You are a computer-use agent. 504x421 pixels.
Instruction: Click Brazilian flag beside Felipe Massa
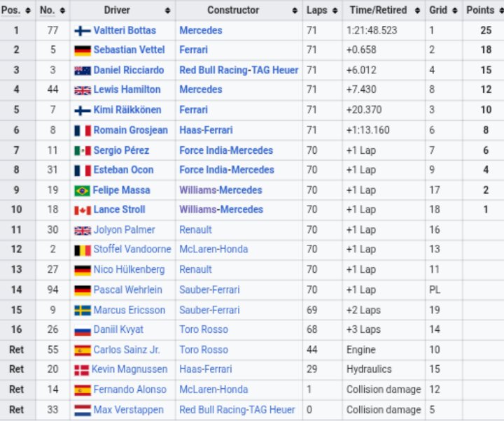(x=83, y=191)
